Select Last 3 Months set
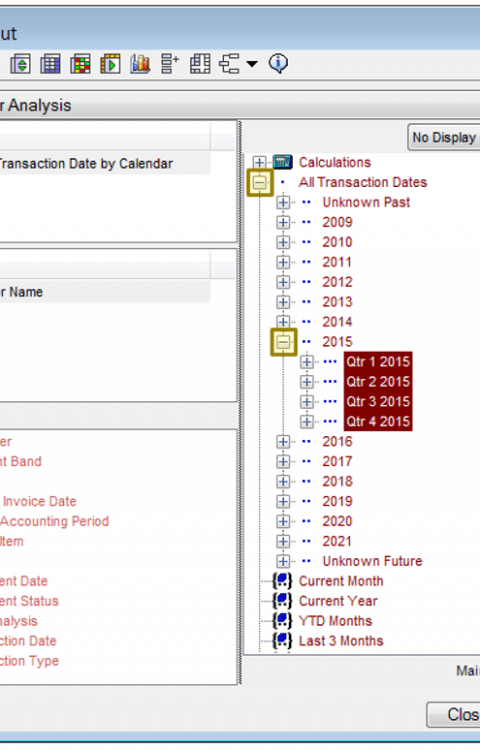 pyautogui.click(x=341, y=641)
